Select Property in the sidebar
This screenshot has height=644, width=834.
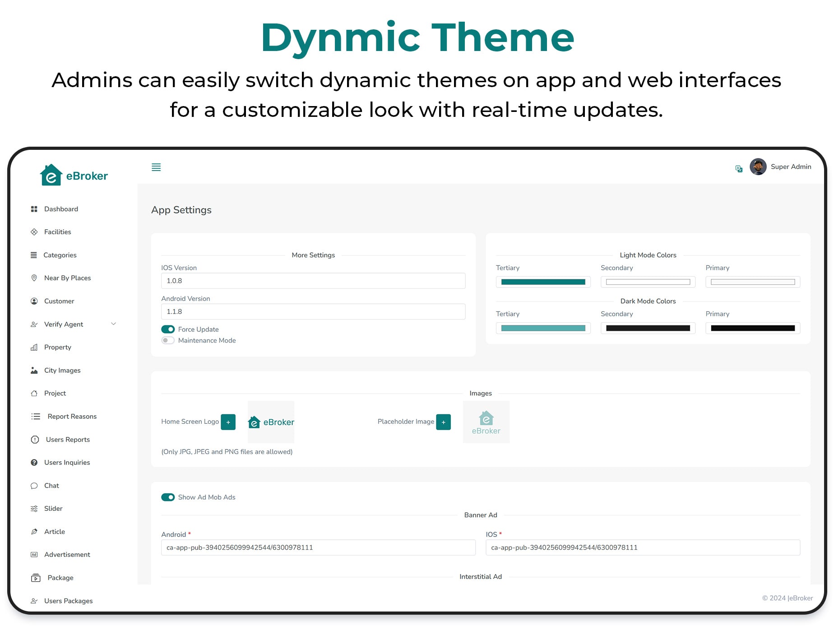pos(58,347)
